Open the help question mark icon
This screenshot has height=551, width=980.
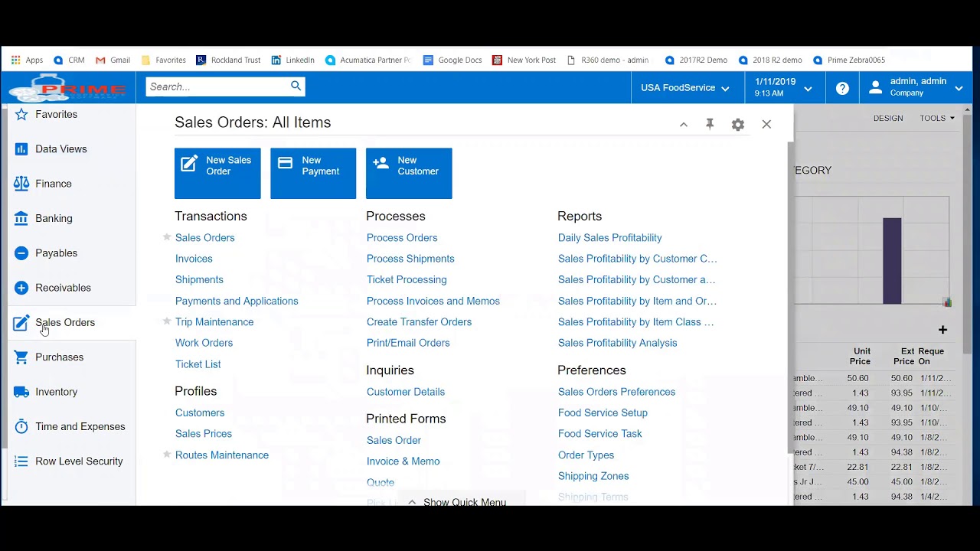tap(842, 88)
